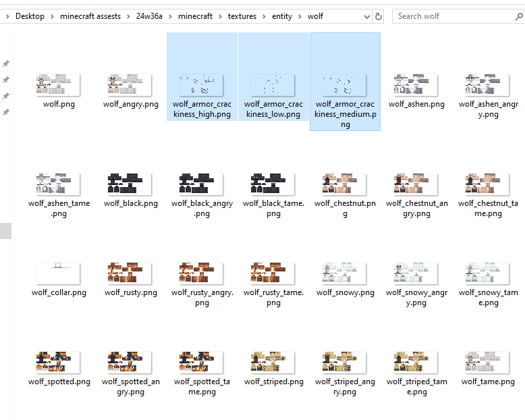Select wolf_rusty_angry.png image icon
525x420 pixels.
201,273
